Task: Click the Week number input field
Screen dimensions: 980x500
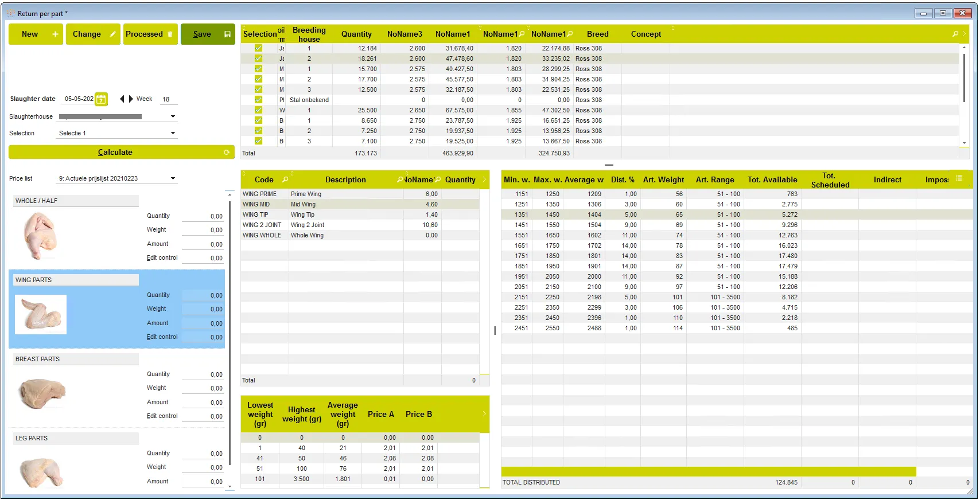Action: click(168, 99)
